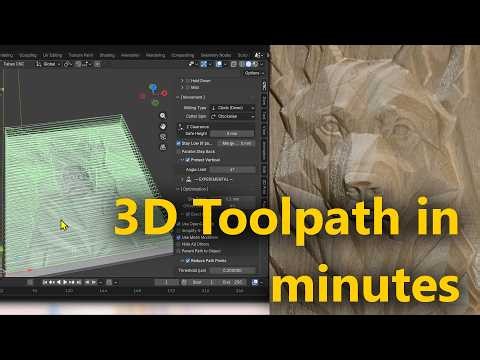Click the blue Z axis gizmo
Image resolution: width=480 pixels, height=360 pixels.
pos(153,88)
